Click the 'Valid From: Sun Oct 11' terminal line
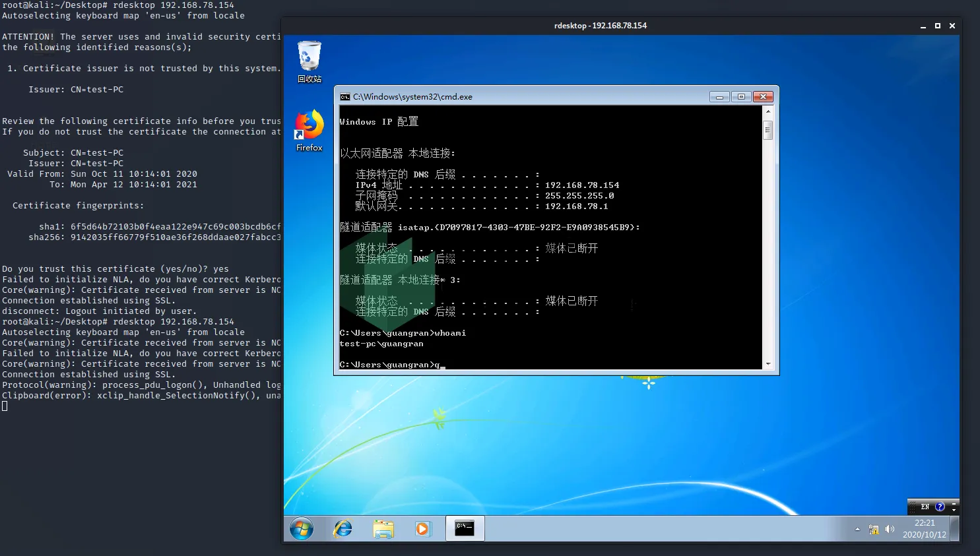The height and width of the screenshot is (556, 980). 102,174
